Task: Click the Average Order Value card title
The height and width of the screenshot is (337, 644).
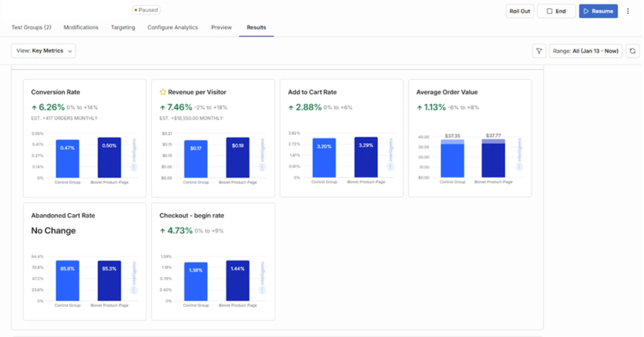Action: [x=447, y=92]
